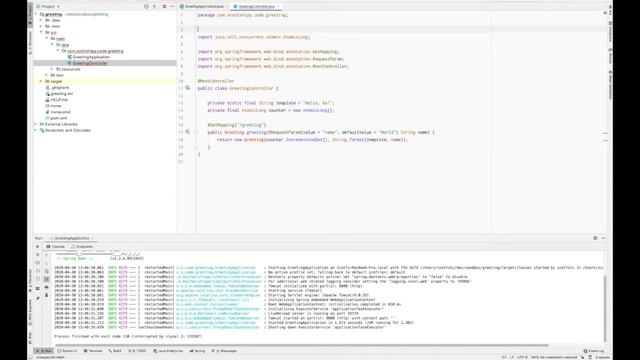Screen dimensions: 640x360
Task: Open the Event Log
Action: coord(594,351)
